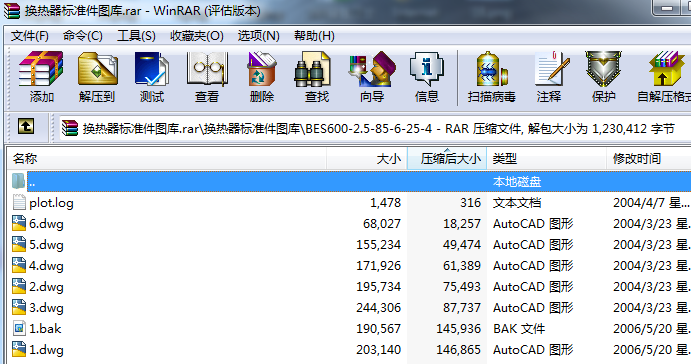Click the BAK 文件 type cell

coord(519,329)
